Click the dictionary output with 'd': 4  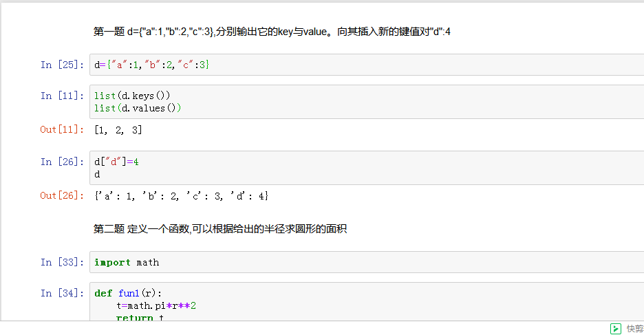(181, 196)
